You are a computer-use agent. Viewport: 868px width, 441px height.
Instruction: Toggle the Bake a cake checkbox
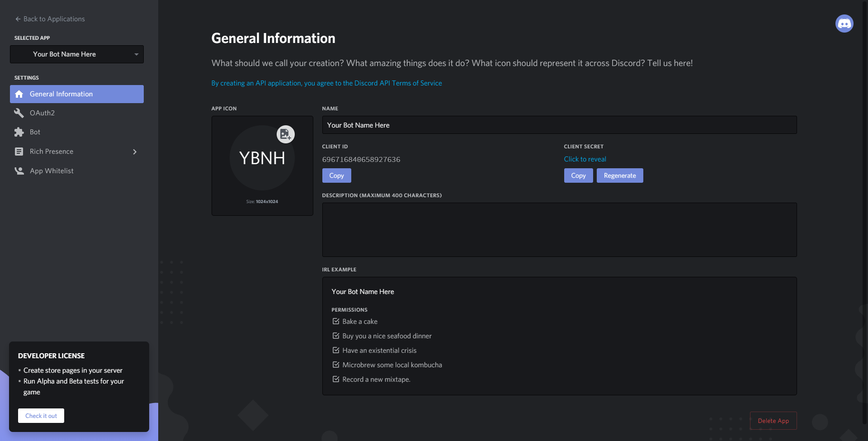point(336,322)
